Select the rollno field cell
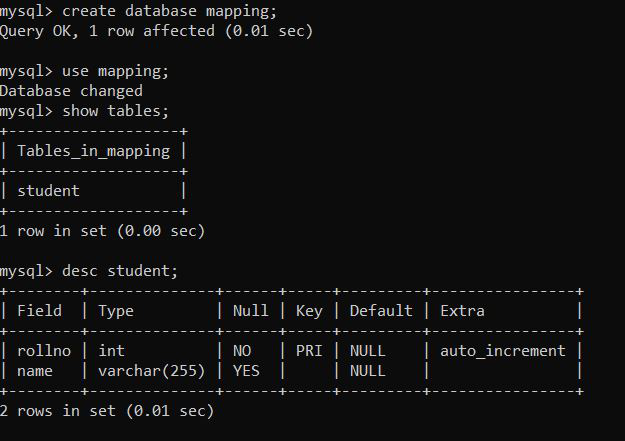This screenshot has height=441, width=625. click(x=44, y=351)
